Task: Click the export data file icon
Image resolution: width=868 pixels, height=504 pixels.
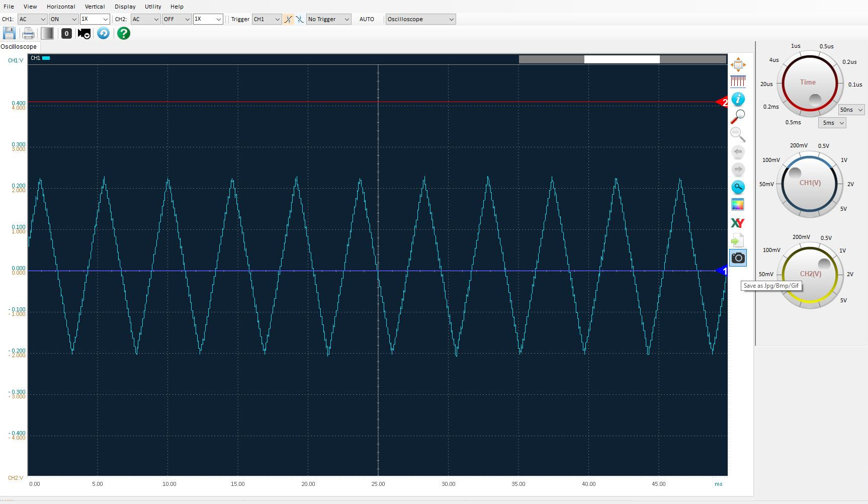Action: 737,240
